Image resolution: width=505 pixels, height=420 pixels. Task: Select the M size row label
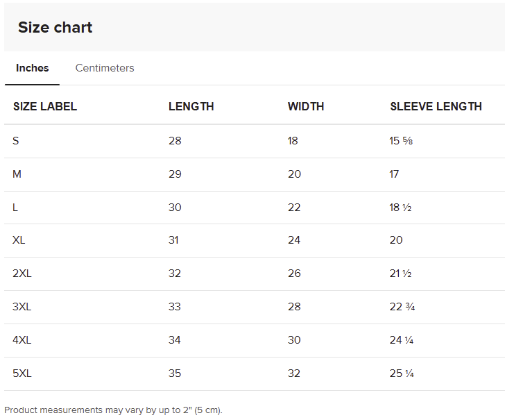[x=17, y=174]
